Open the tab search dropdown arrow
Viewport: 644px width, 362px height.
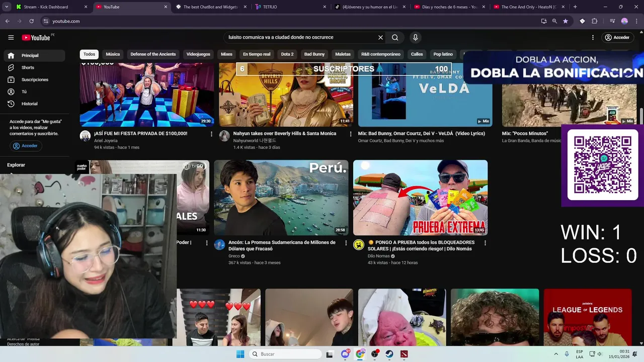[x=6, y=7]
